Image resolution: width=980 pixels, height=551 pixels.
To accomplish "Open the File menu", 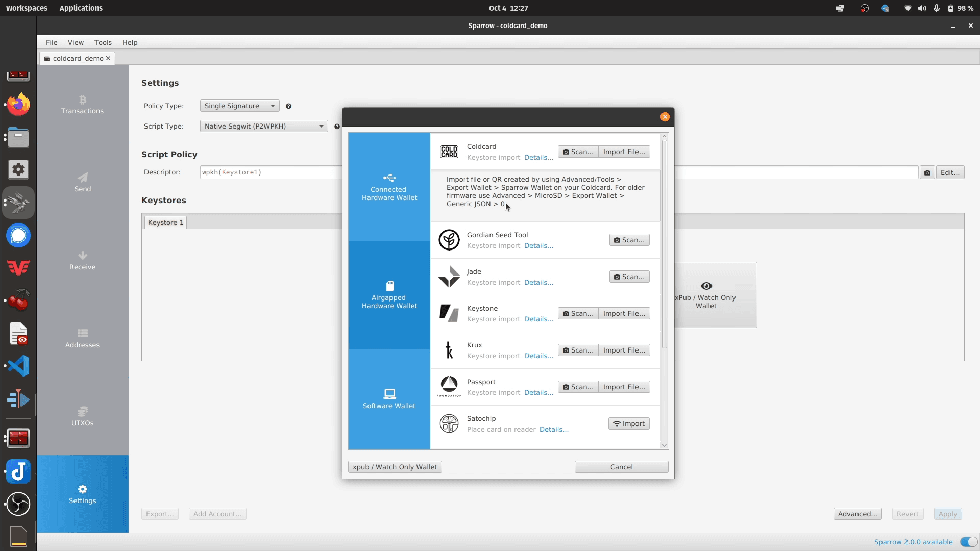I will (52, 42).
